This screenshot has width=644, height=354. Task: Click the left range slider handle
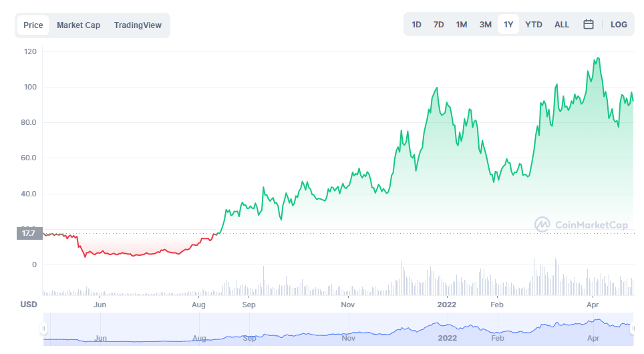(44, 329)
